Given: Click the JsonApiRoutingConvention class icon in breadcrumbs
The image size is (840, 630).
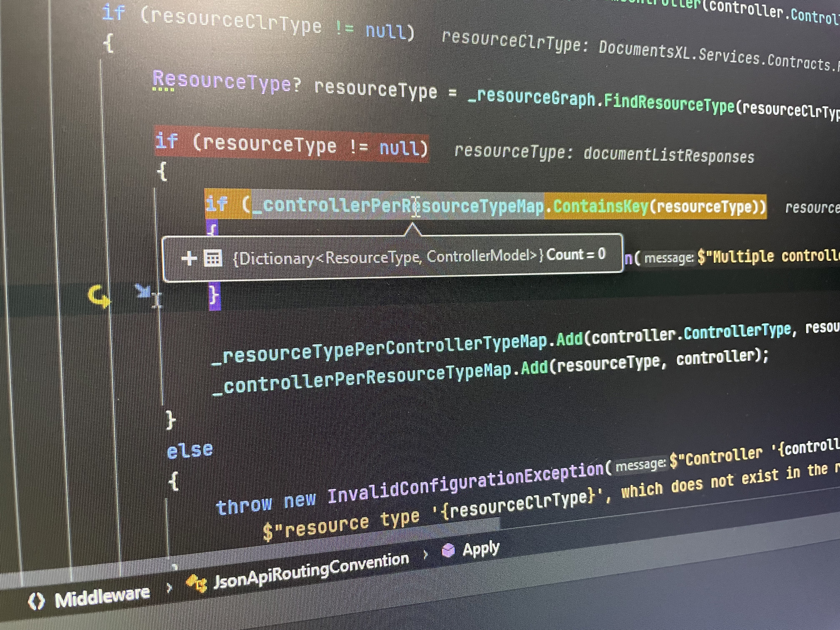Looking at the screenshot, I should click(196, 583).
